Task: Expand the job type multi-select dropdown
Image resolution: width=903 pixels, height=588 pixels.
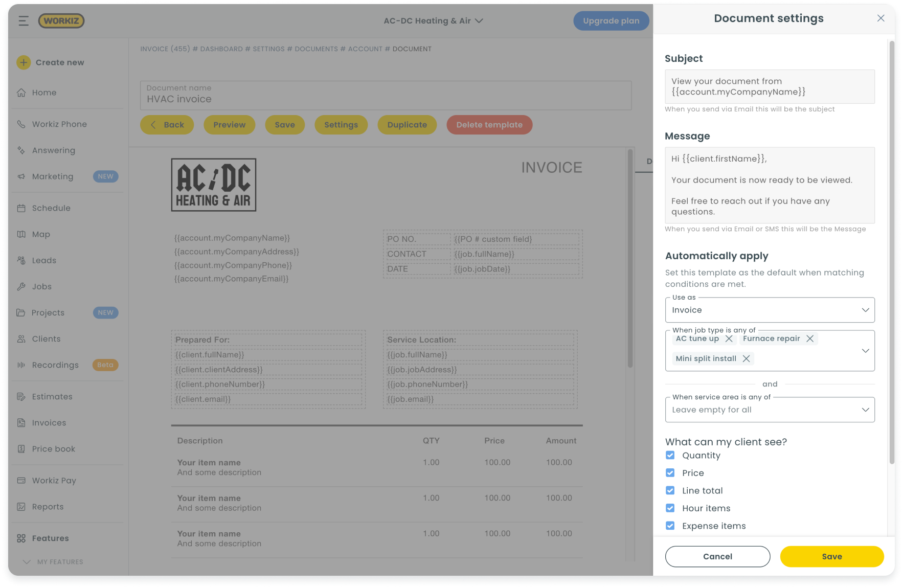Action: pyautogui.click(x=865, y=351)
